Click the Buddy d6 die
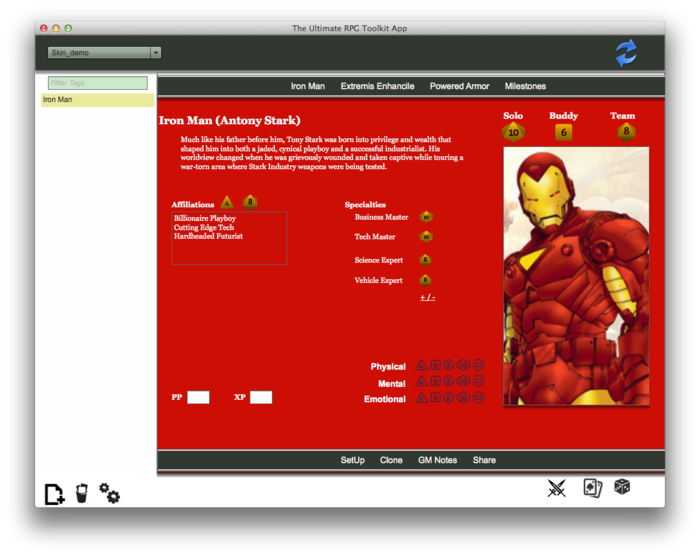 (563, 132)
